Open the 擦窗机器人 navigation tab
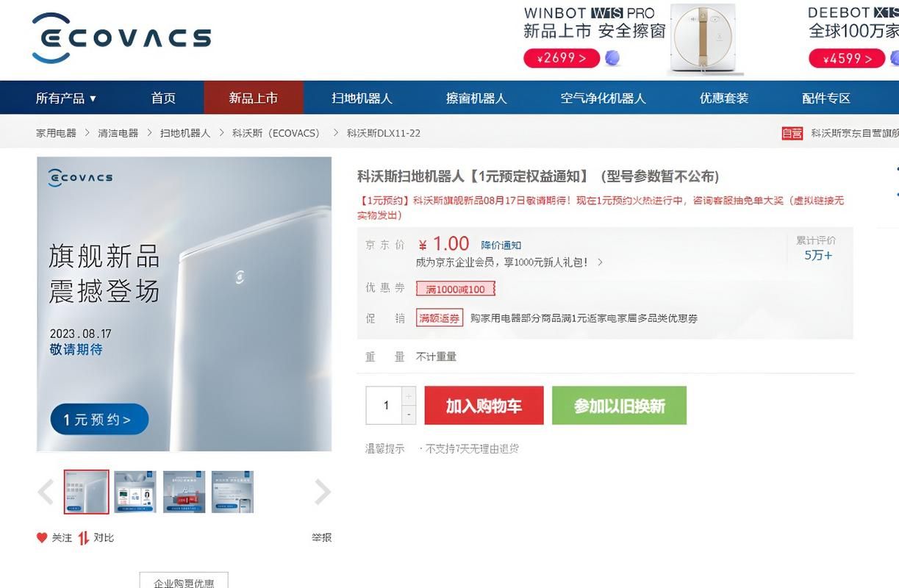This screenshot has height=588, width=899. (476, 98)
